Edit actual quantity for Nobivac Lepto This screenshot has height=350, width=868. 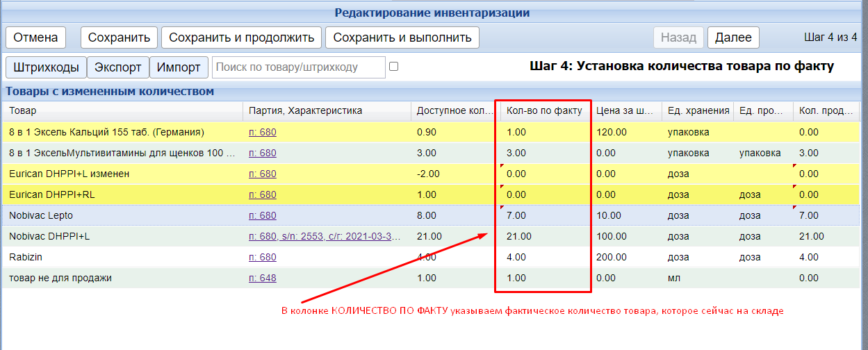pyautogui.click(x=544, y=216)
